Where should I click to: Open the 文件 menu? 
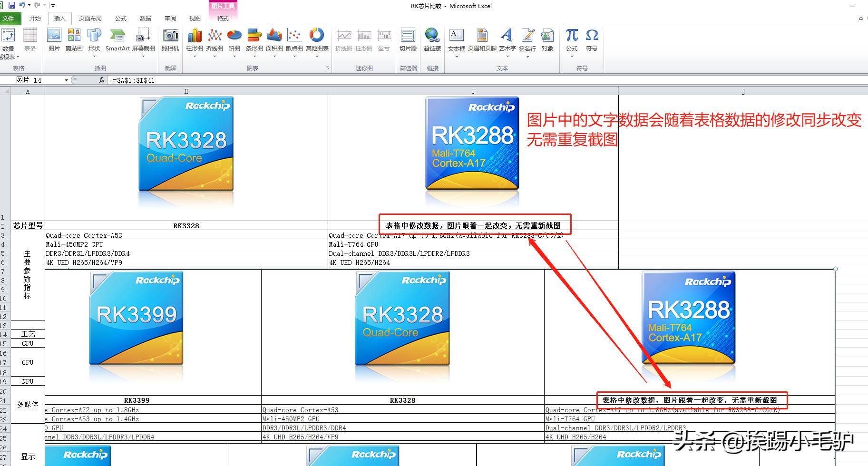(x=9, y=18)
